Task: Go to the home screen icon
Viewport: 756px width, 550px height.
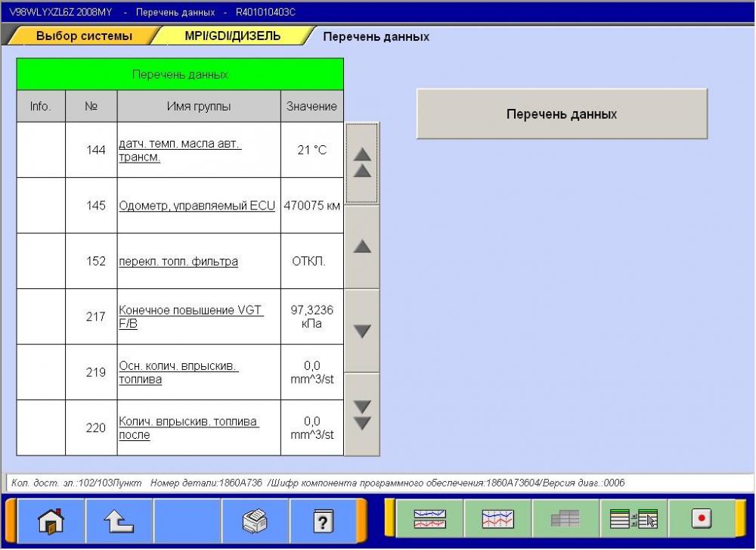Action: tap(51, 520)
